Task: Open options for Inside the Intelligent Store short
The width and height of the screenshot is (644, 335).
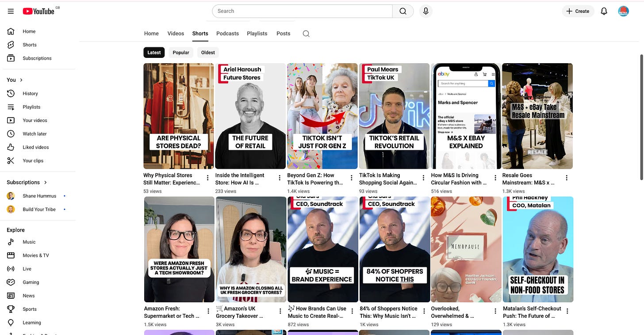Action: [280, 178]
